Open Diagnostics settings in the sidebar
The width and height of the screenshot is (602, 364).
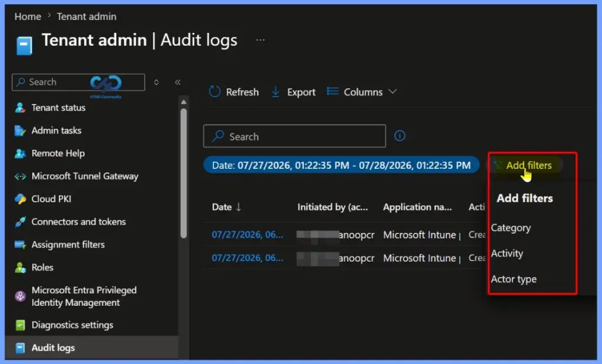point(72,325)
